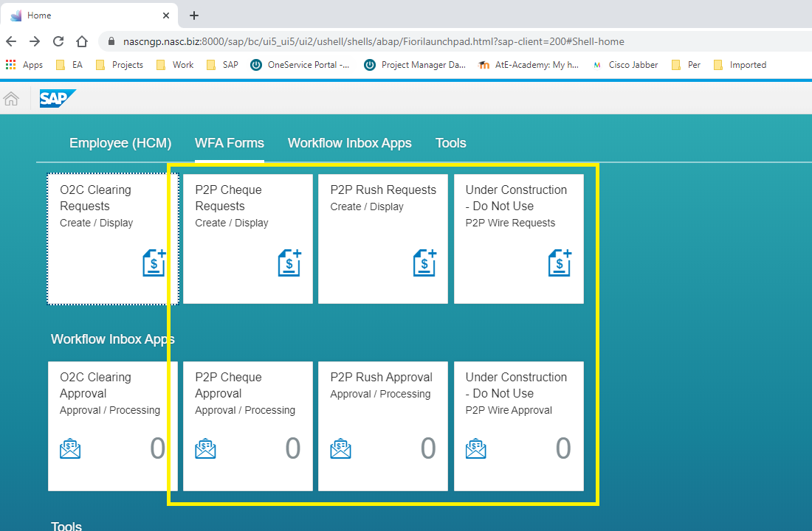The width and height of the screenshot is (812, 531).
Task: Open the P2P Cheque Approval tile
Action: 248,426
